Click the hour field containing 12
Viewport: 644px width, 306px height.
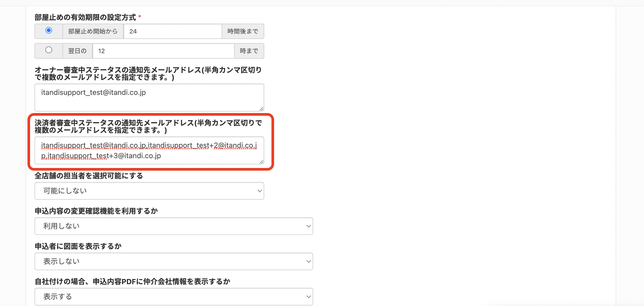tap(164, 51)
